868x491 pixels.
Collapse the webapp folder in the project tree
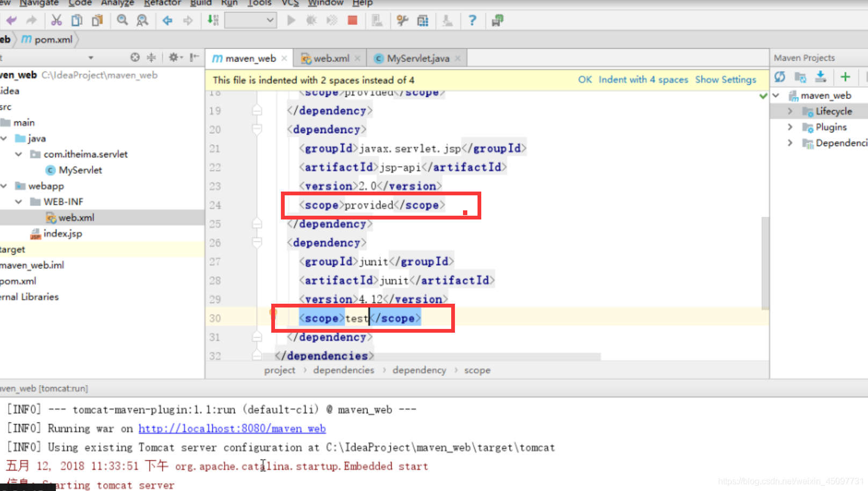[x=4, y=186]
